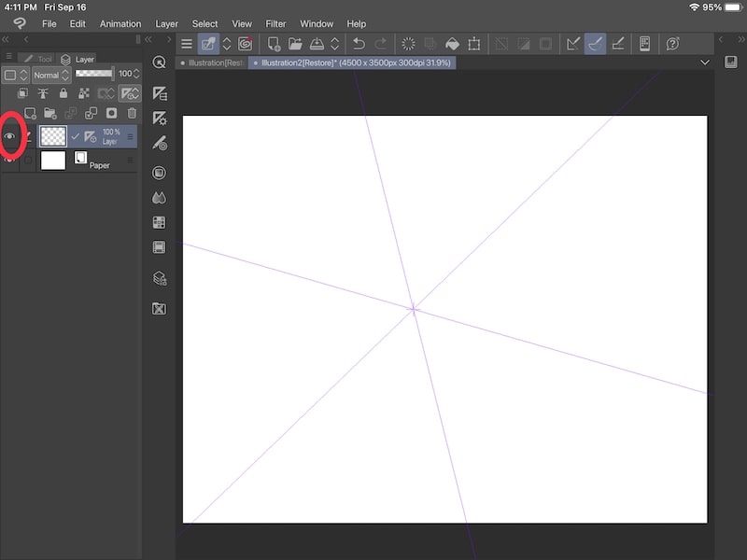Click the lock layer padlock icon
The width and height of the screenshot is (747, 560).
point(63,93)
